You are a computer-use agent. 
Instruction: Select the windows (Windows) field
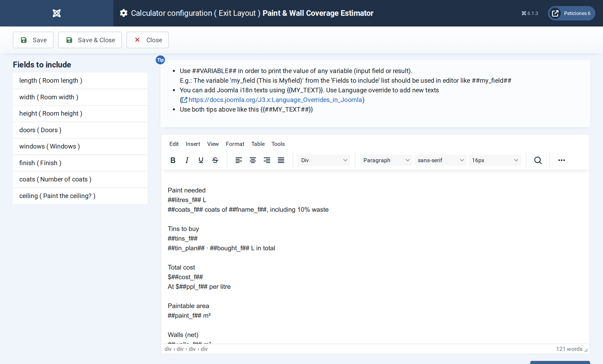80,146
